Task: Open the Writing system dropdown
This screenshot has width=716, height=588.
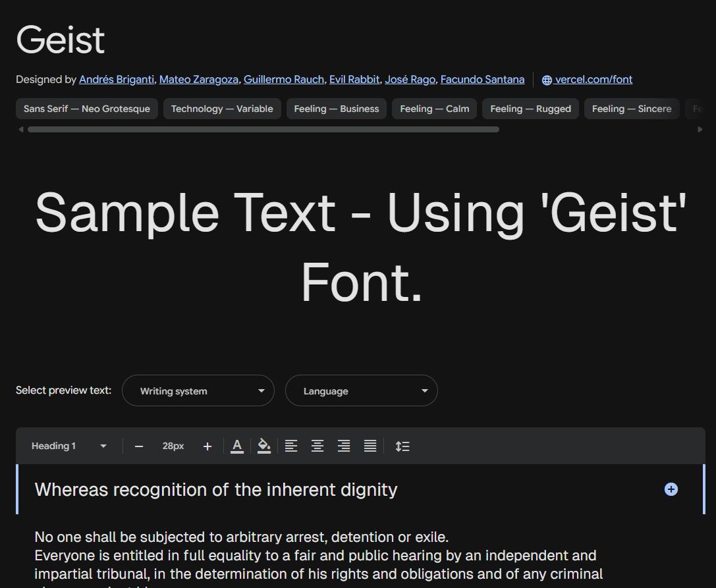Action: click(198, 390)
